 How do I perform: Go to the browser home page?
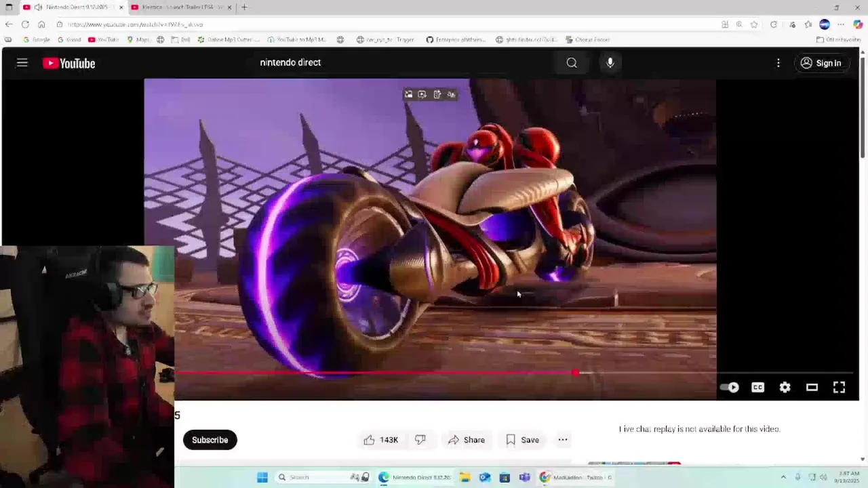pyautogui.click(x=41, y=24)
